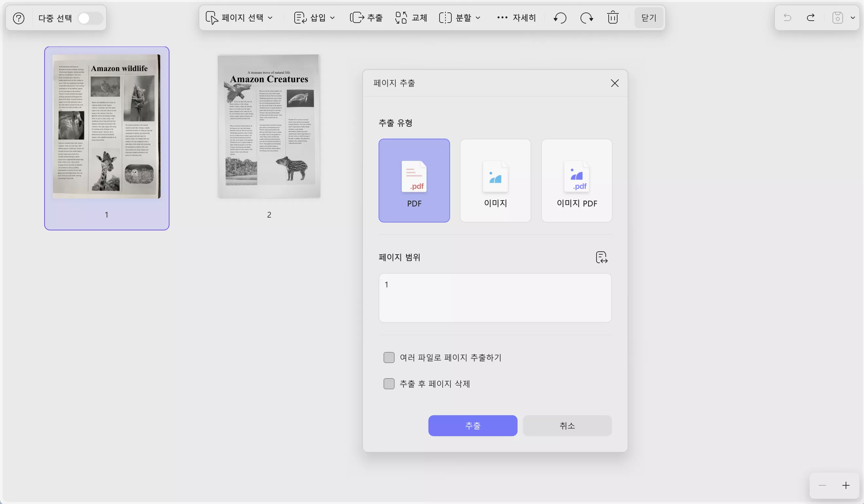Open the help question mark icon

(x=18, y=18)
